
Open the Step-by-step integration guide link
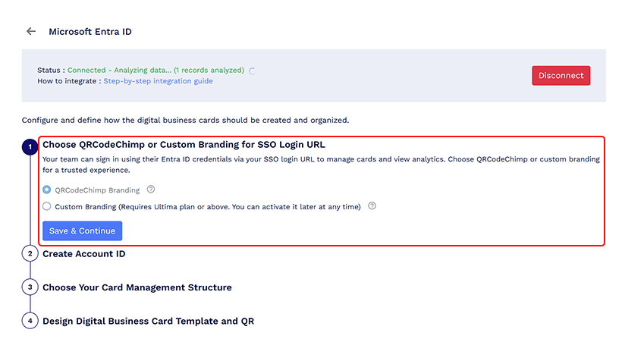(158, 81)
